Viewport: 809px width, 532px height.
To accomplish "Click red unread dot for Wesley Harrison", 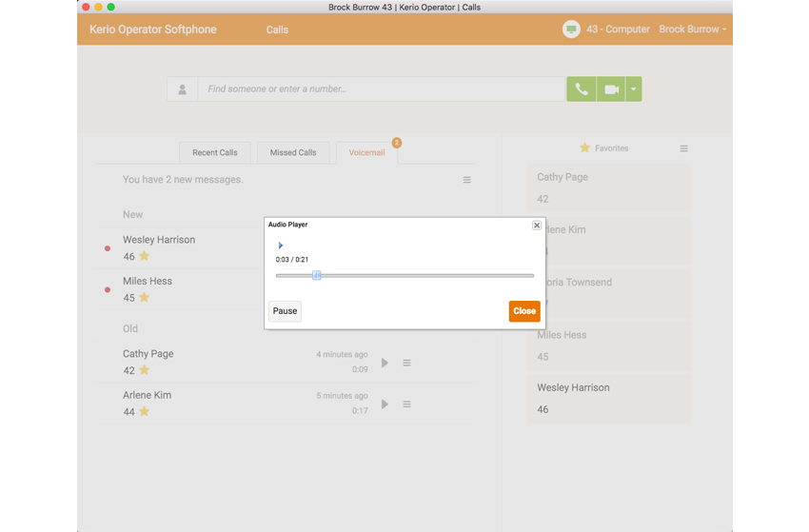I will [x=108, y=248].
